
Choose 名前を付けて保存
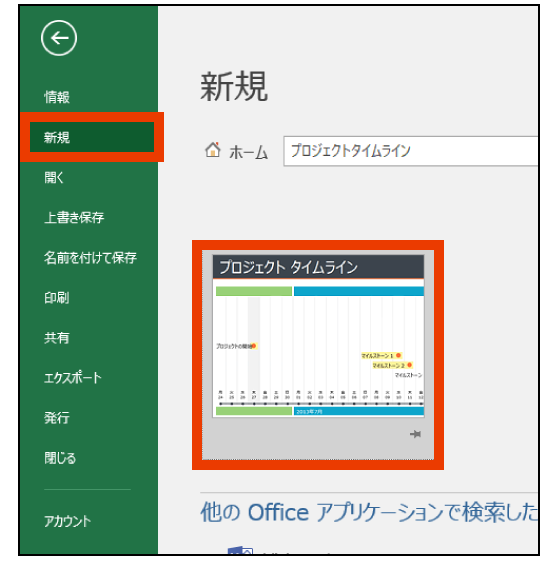tap(90, 257)
